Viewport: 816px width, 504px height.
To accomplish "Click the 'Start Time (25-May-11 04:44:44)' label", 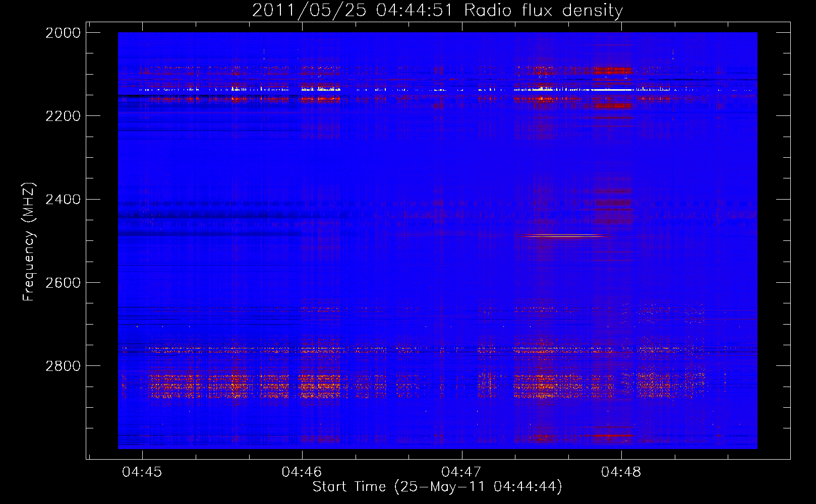I will (x=437, y=487).
